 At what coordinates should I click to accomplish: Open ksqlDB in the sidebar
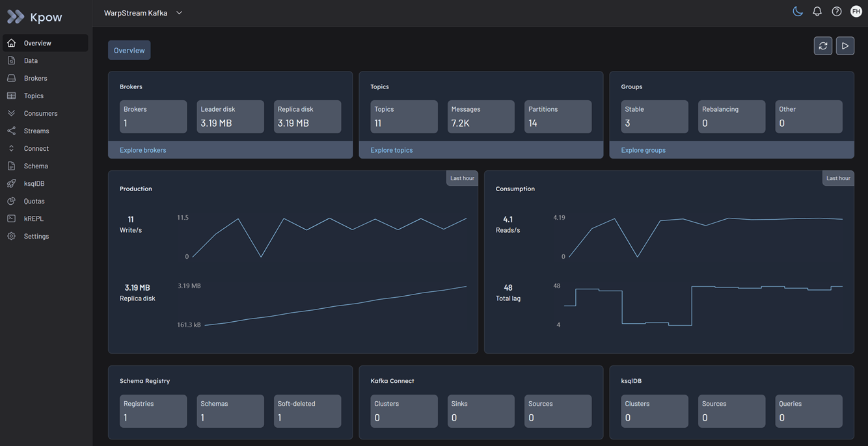point(34,183)
